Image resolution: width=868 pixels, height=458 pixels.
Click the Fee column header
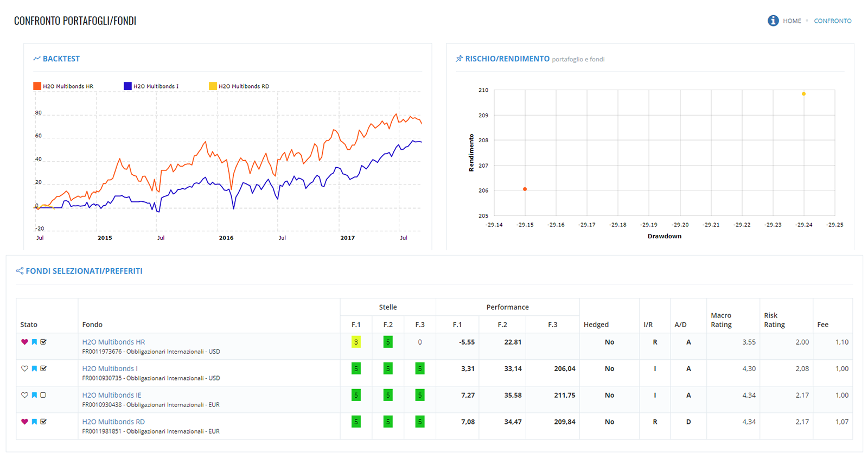pos(822,325)
